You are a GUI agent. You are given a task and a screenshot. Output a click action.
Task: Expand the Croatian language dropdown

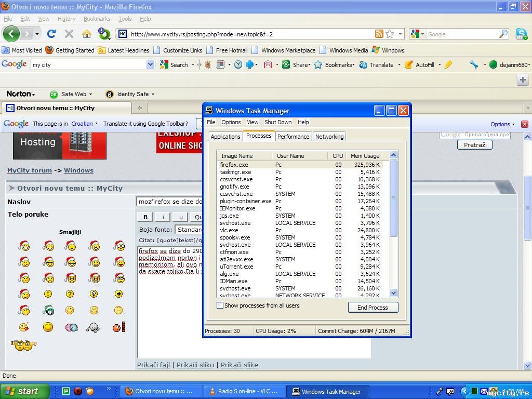(85, 124)
